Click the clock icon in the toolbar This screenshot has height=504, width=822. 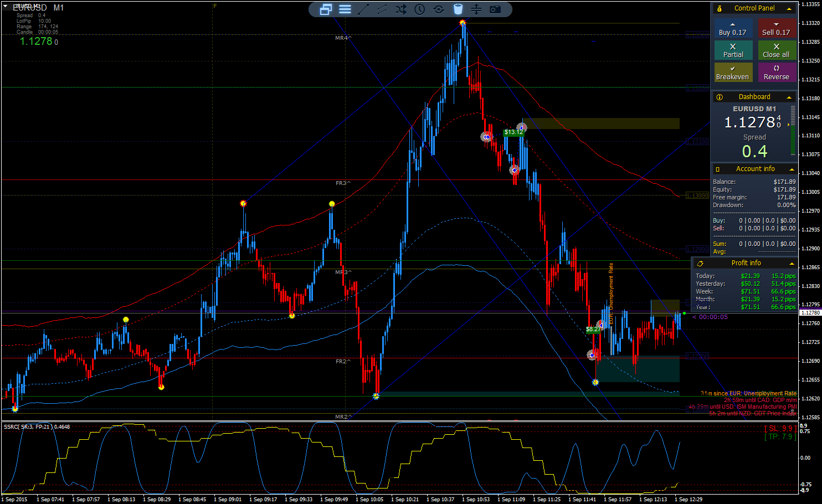point(420,9)
